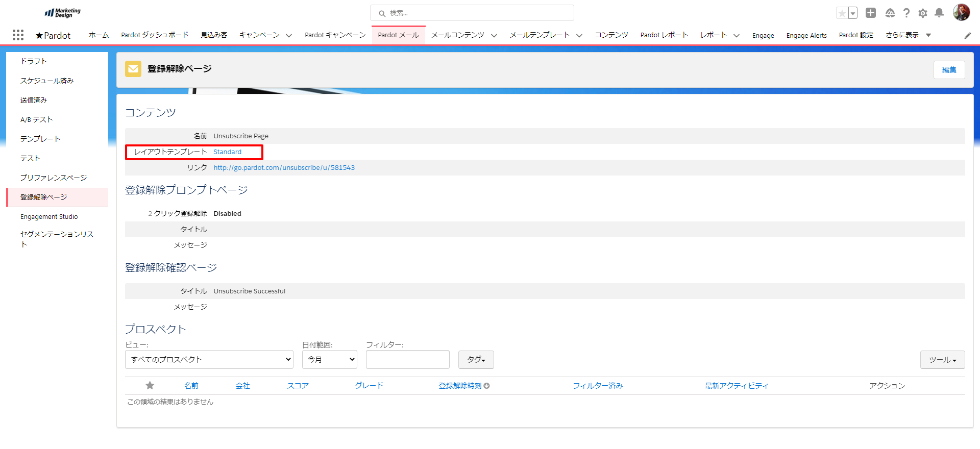Open the Notifications bell

coord(939,13)
